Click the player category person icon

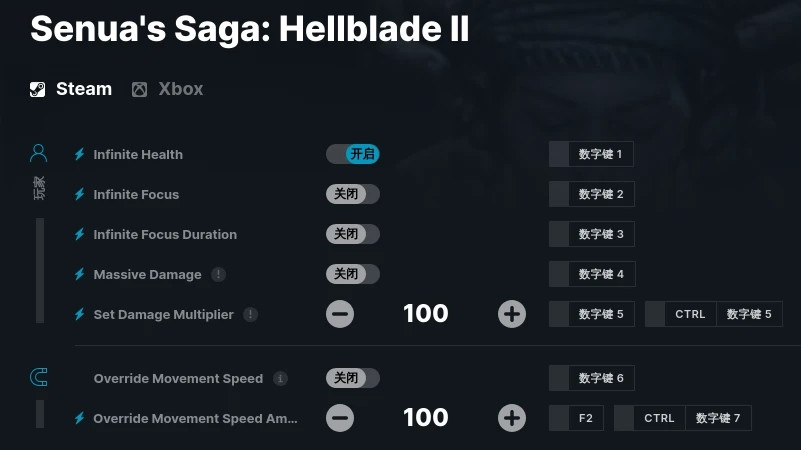point(39,153)
